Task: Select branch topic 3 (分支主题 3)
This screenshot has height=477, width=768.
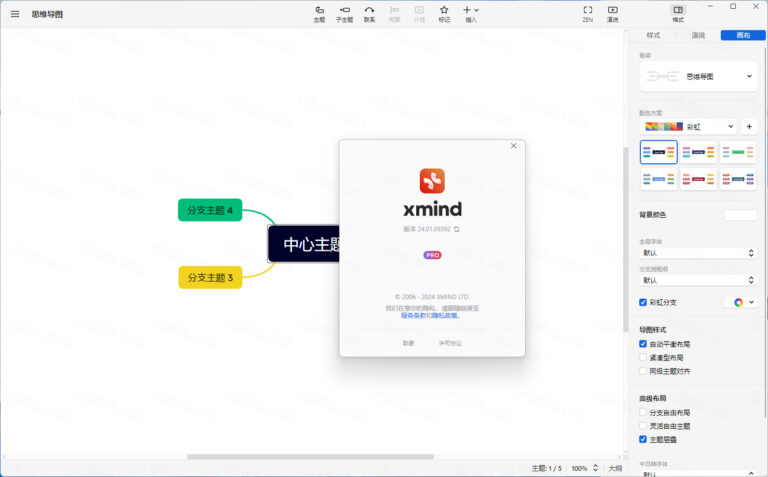Action: (x=210, y=278)
